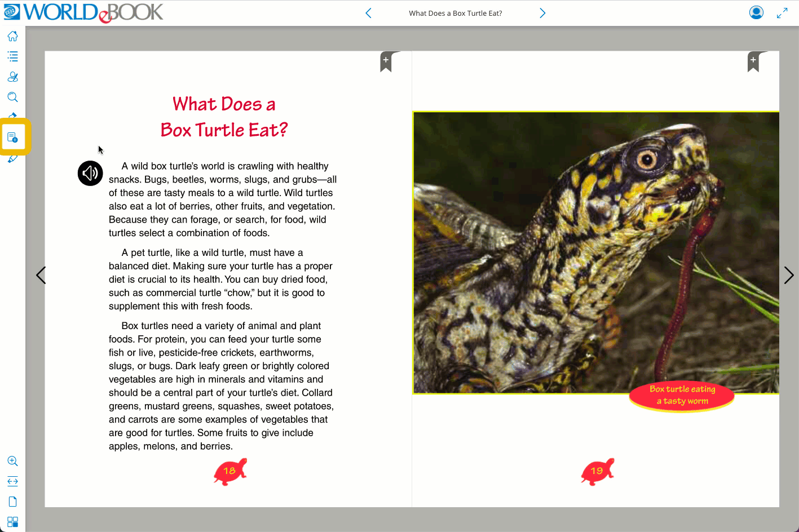Image resolution: width=799 pixels, height=532 pixels.
Task: Click the red page heading 'What Does a Box Turtle Eat?'
Action: pyautogui.click(x=224, y=117)
